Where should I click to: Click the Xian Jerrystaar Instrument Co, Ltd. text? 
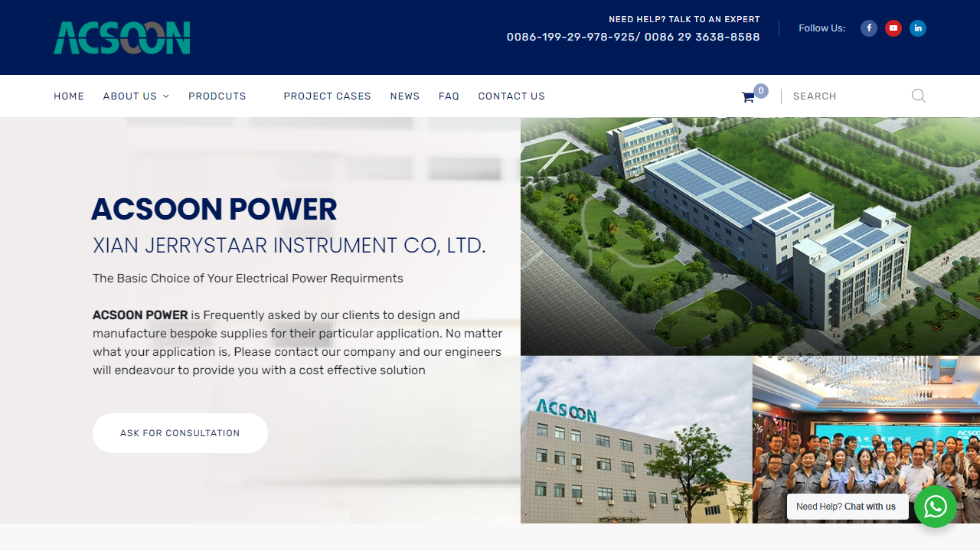pos(289,246)
